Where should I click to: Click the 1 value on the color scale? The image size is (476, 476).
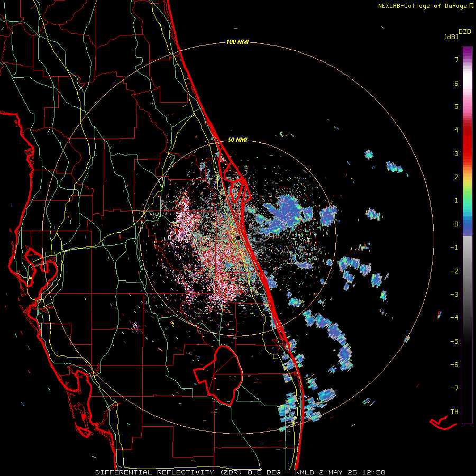pyautogui.click(x=456, y=200)
